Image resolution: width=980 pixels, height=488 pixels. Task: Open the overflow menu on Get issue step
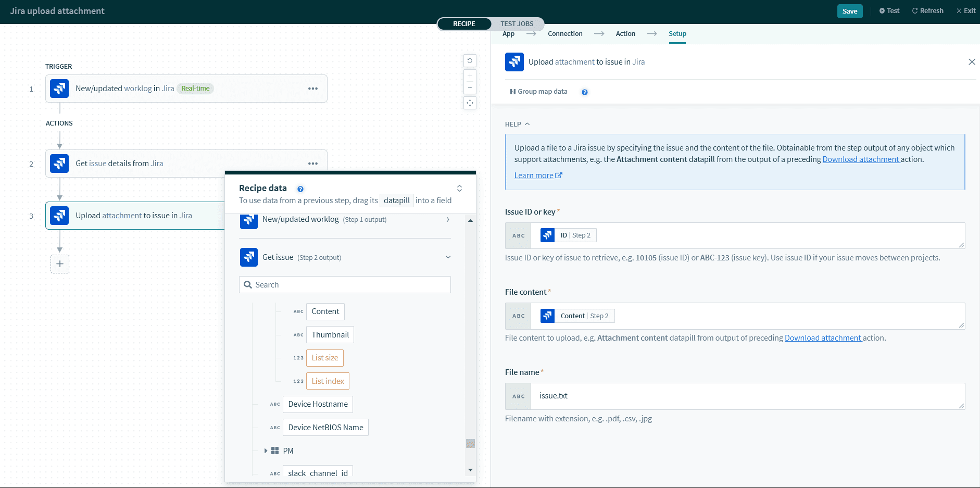coord(313,163)
